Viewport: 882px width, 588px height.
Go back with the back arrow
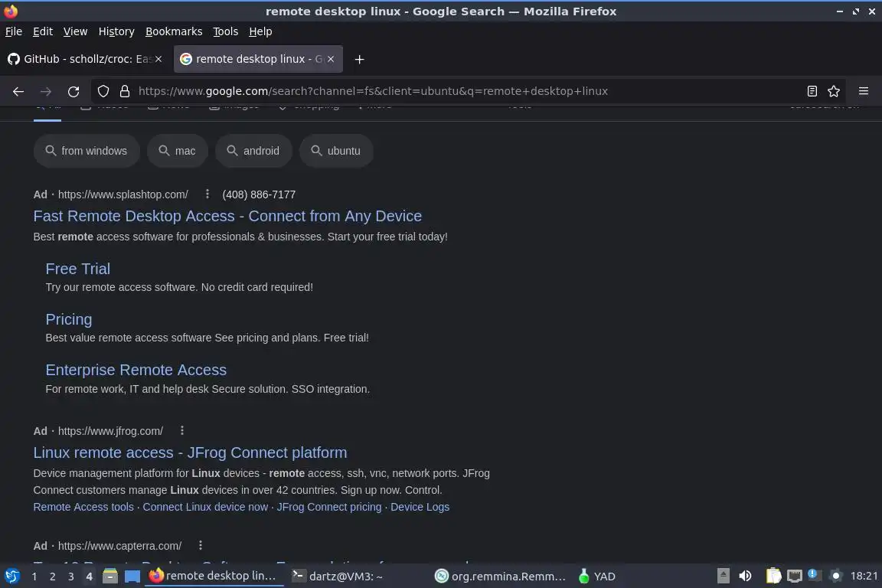18,91
